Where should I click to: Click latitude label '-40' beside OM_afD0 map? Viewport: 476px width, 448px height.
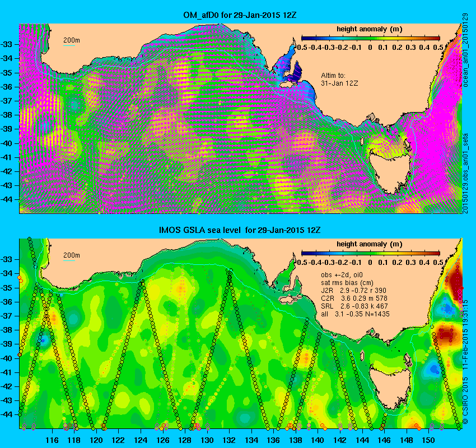coord(6,143)
